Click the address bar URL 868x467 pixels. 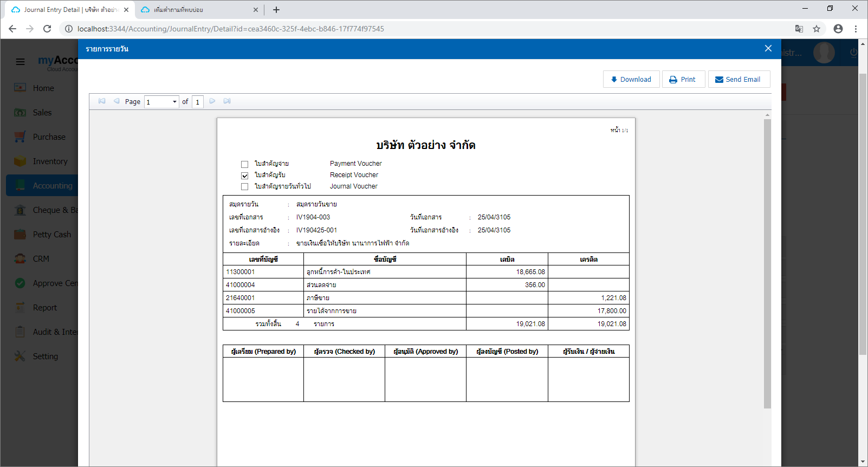pyautogui.click(x=231, y=29)
